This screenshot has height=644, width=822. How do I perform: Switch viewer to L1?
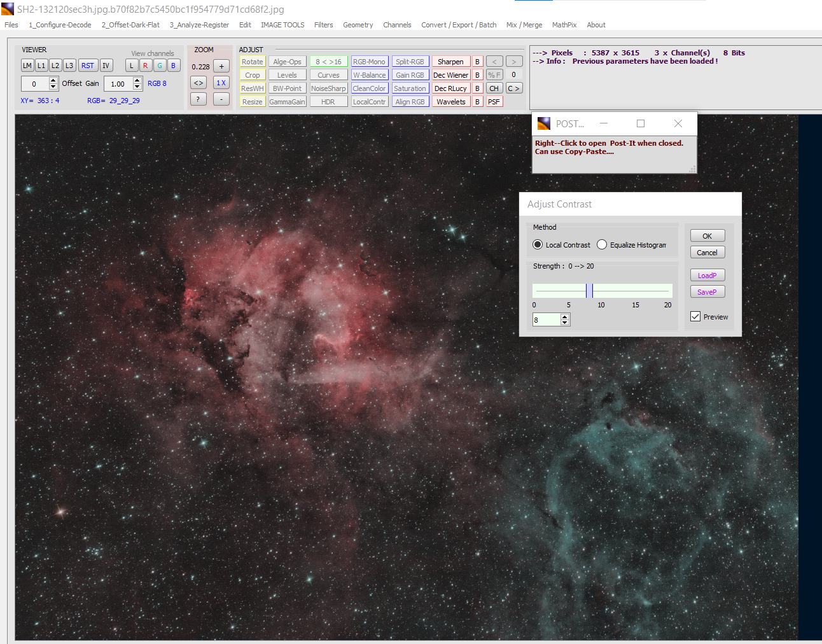(41, 66)
